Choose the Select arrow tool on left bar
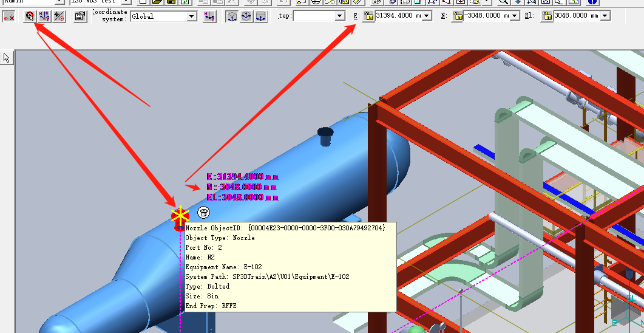The height and width of the screenshot is (333, 644). [7, 58]
